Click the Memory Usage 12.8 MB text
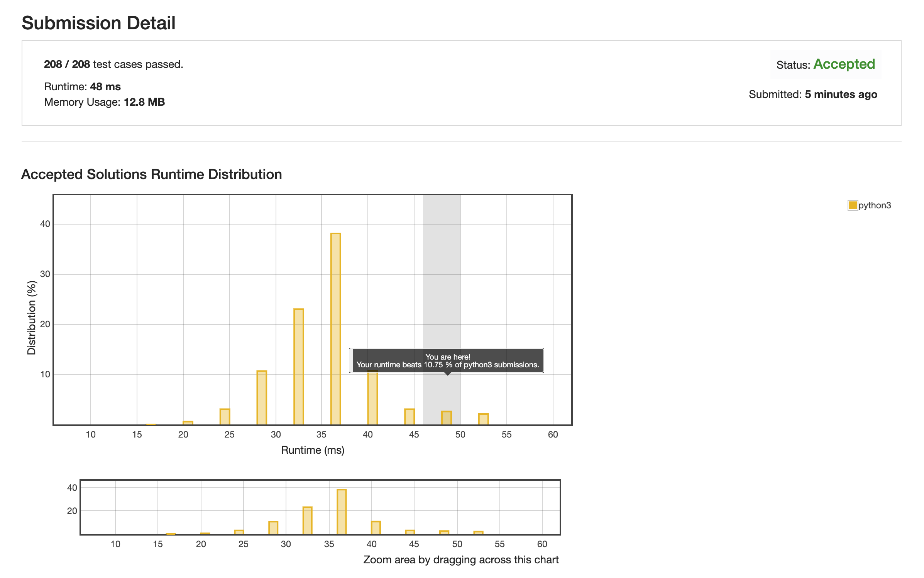Viewport: 924px width, 578px height. coord(104,102)
